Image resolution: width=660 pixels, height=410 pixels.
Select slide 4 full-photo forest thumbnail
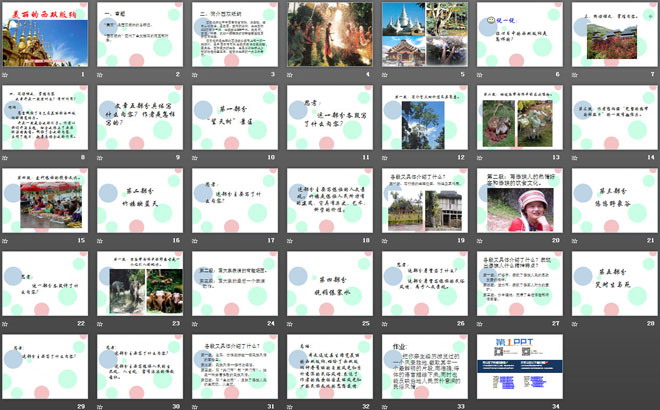[x=330, y=35]
